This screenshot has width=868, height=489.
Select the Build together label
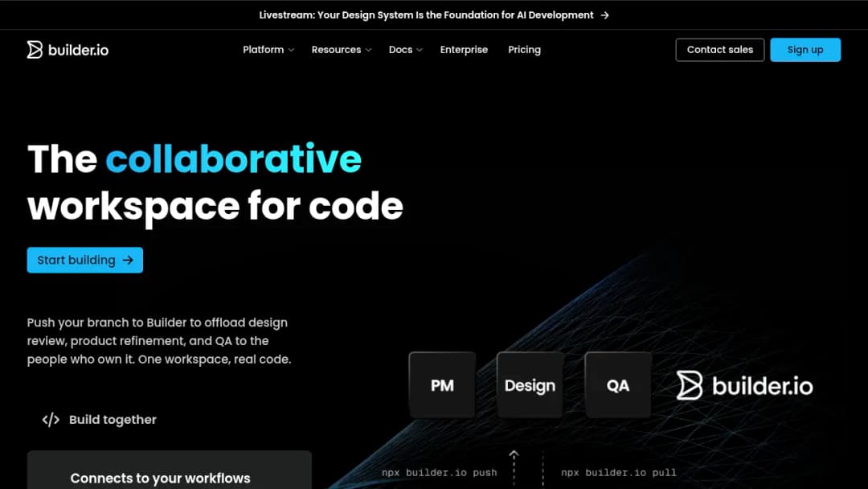[113, 420]
